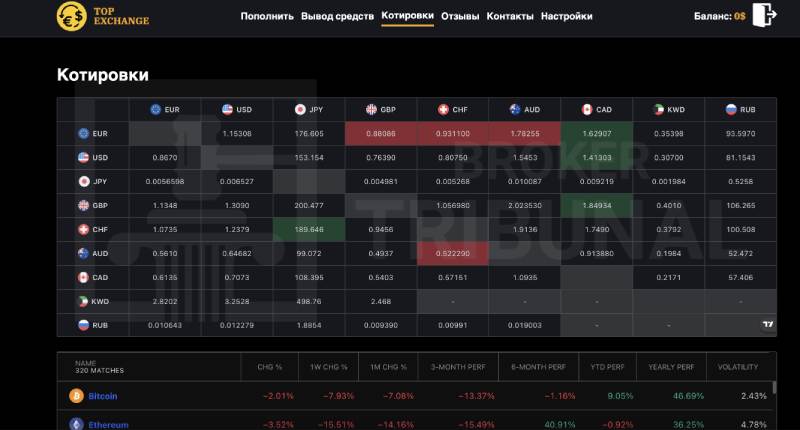Click the GBP flag in row header

(85, 205)
